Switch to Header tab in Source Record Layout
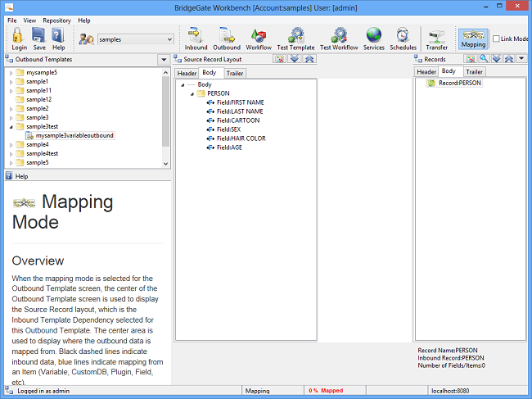 tap(187, 74)
